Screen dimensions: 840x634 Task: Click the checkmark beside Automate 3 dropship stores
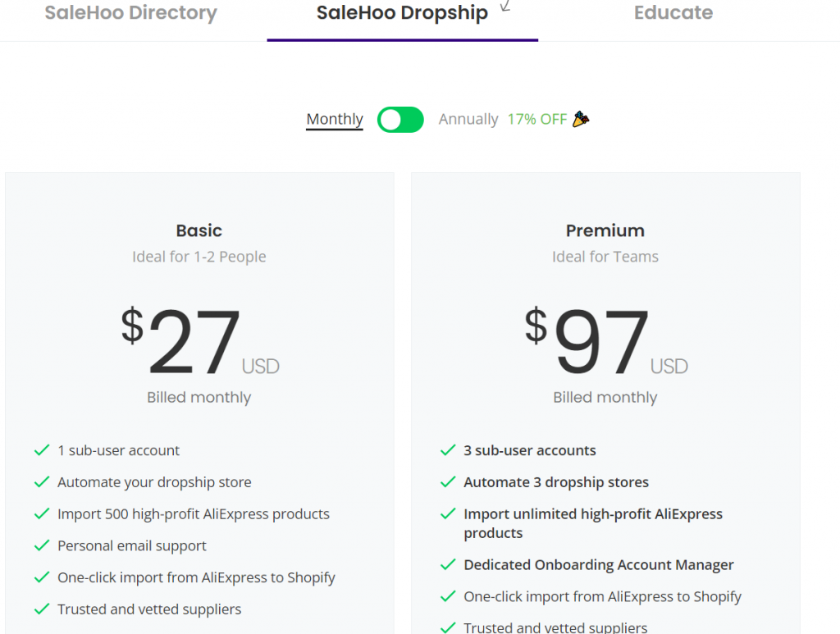[x=448, y=482]
